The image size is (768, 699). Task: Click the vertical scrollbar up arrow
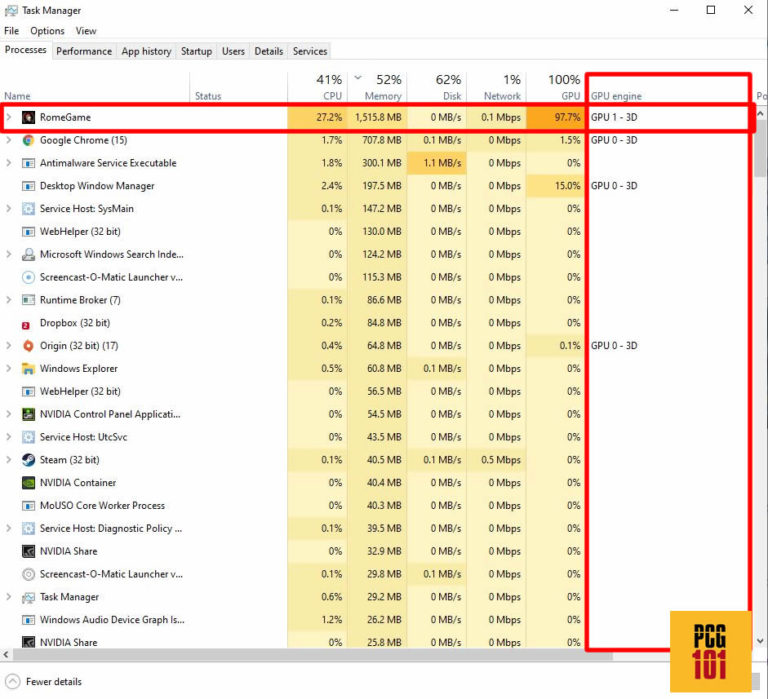tap(760, 114)
